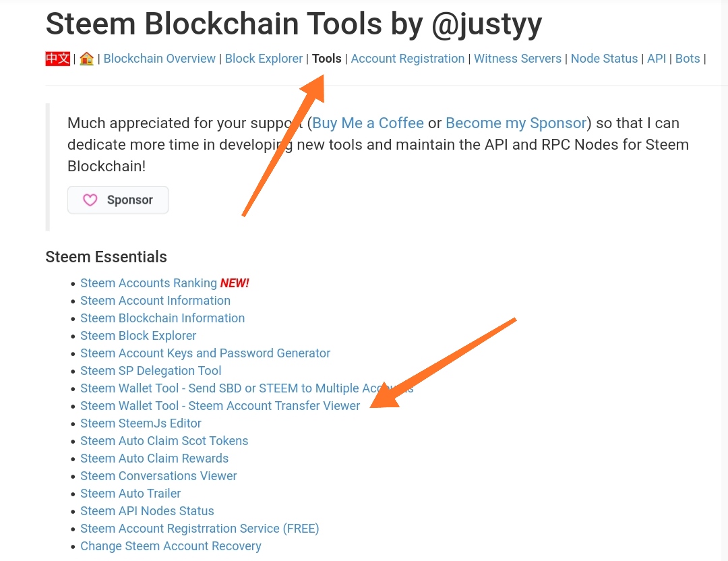Select the Tools navigation item
The height and width of the screenshot is (561, 728).
click(x=326, y=59)
